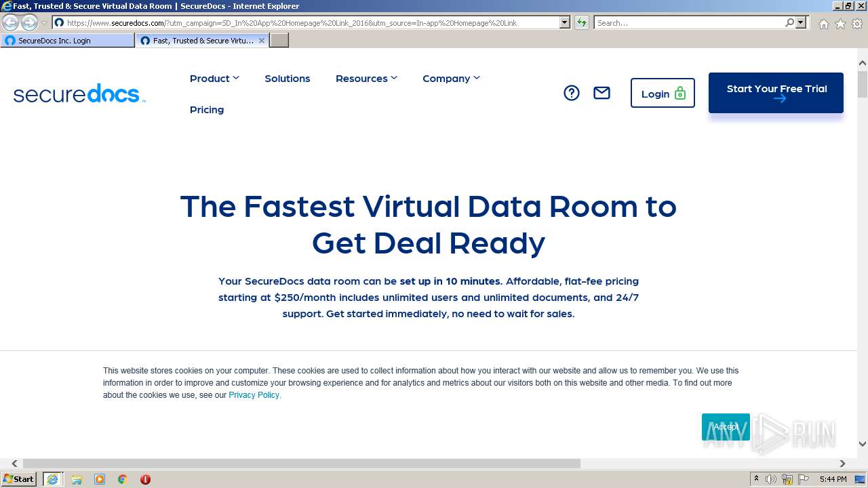Click the horizontal scrollbar right arrow
The image size is (868, 488).
click(x=843, y=464)
